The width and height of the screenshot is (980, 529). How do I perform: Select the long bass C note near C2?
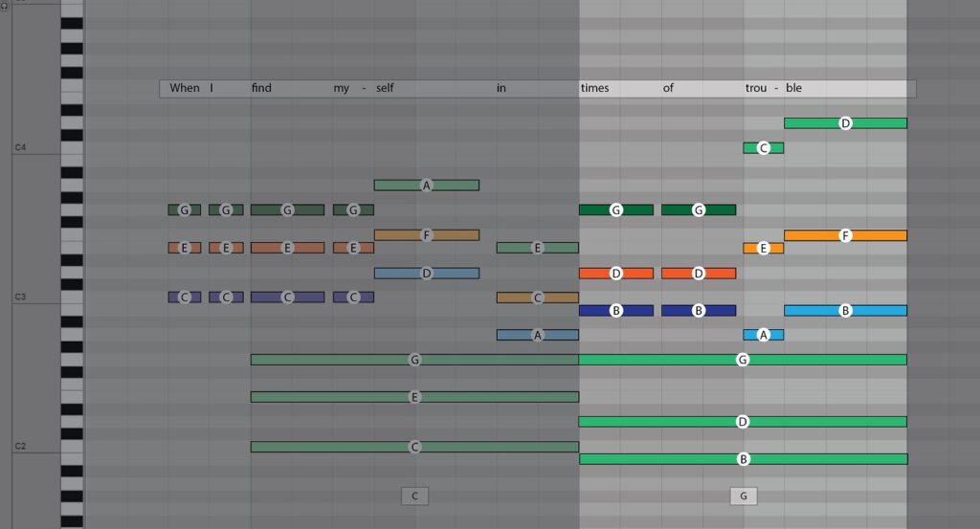point(414,447)
